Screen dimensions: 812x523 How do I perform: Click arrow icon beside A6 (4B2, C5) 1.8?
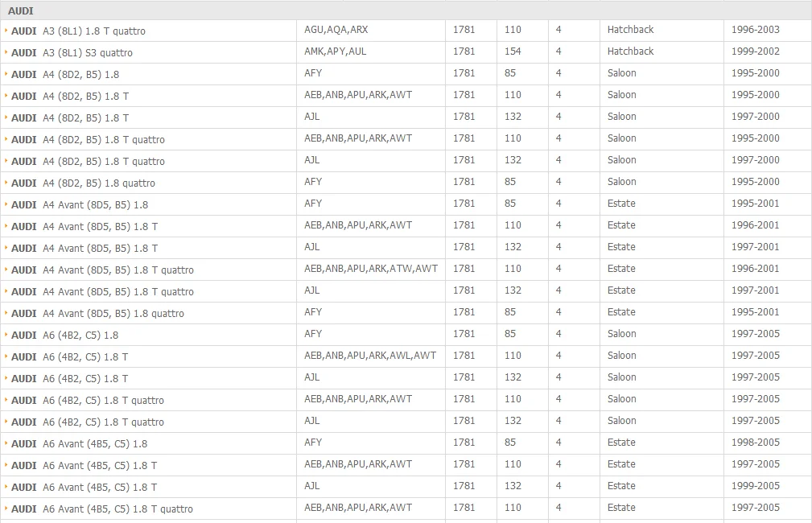point(6,335)
